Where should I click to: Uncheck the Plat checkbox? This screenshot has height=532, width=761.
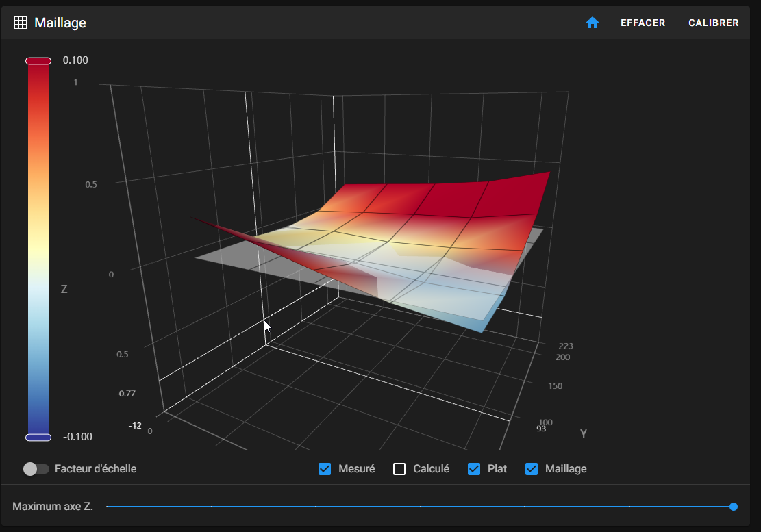click(474, 469)
